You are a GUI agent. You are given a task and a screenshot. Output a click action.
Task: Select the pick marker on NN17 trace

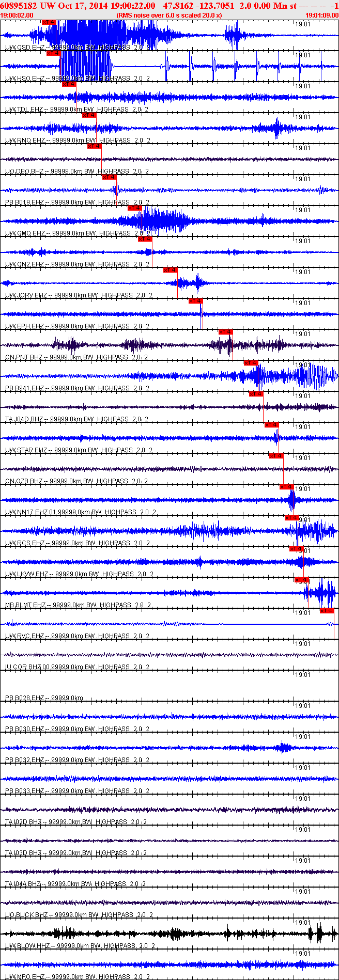tap(287, 487)
